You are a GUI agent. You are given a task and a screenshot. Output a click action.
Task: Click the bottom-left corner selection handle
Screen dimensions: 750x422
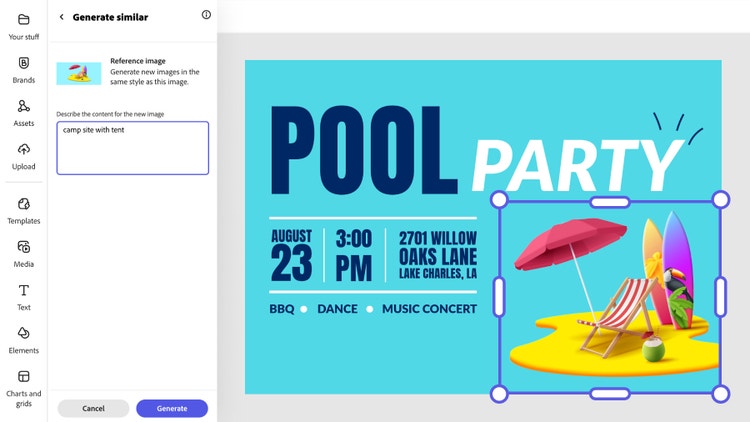499,394
